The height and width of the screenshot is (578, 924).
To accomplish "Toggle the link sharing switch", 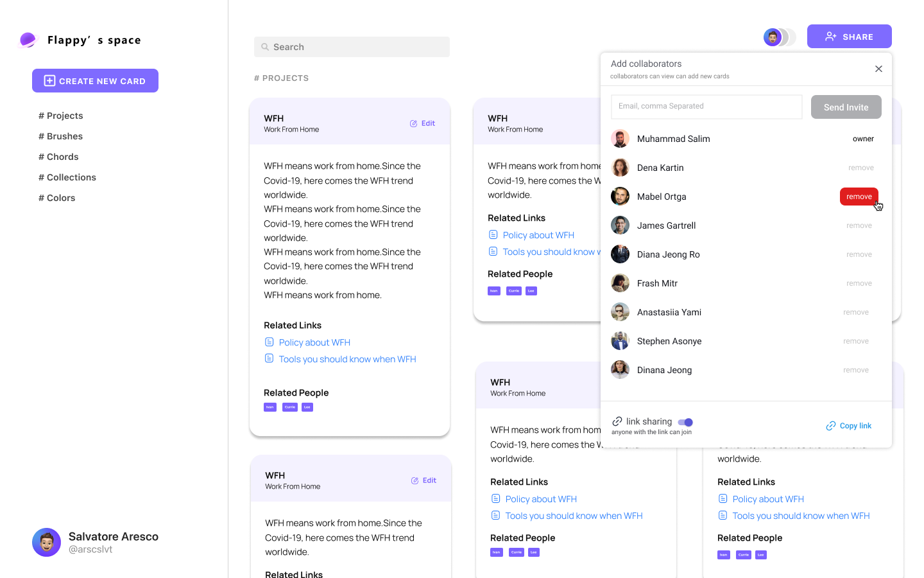I will pyautogui.click(x=685, y=422).
